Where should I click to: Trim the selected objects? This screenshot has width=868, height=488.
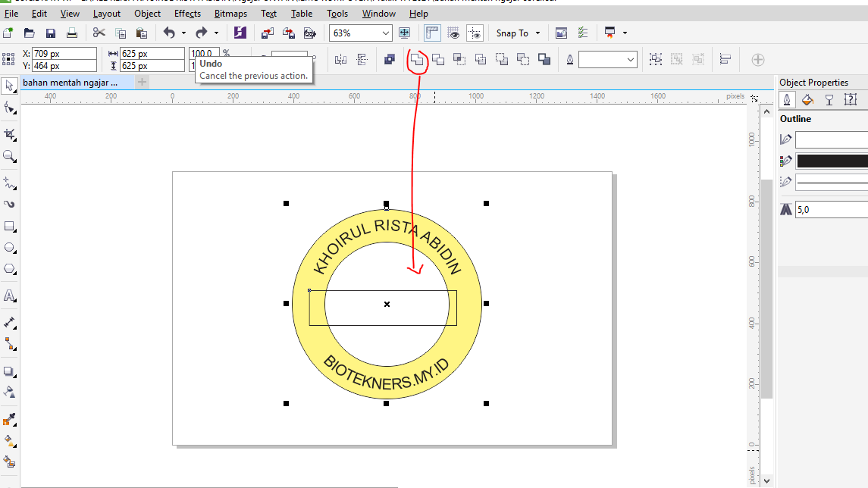[x=438, y=60]
